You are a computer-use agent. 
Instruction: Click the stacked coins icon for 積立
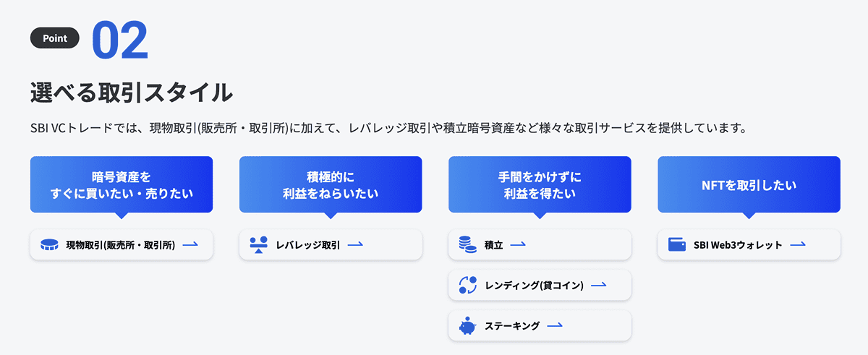pos(467,244)
